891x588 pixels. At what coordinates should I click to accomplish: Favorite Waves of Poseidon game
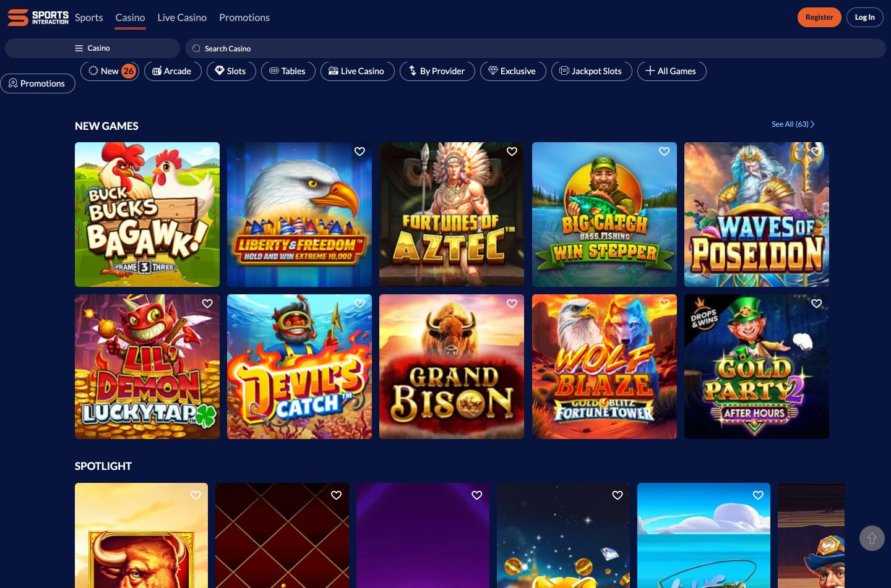pos(817,151)
